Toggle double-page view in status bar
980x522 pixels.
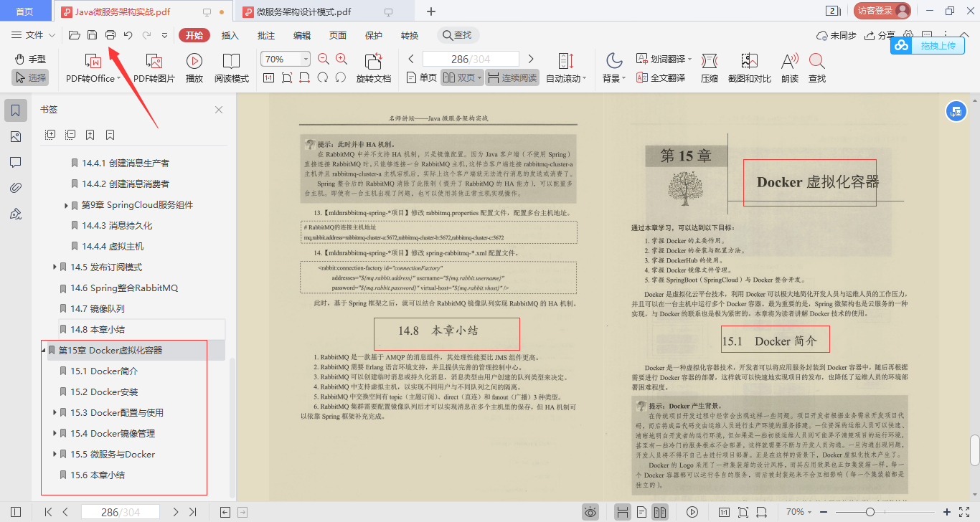pos(660,512)
